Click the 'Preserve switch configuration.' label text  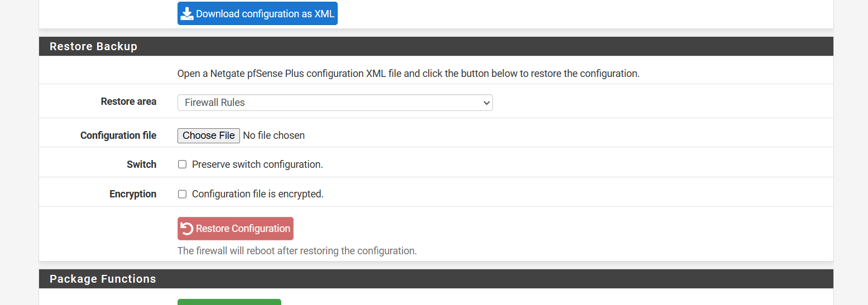(x=257, y=164)
